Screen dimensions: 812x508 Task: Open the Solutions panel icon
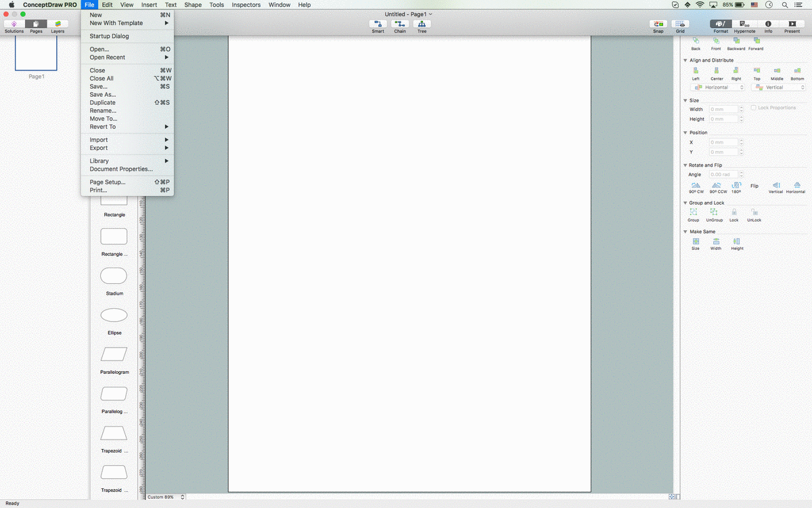(14, 24)
